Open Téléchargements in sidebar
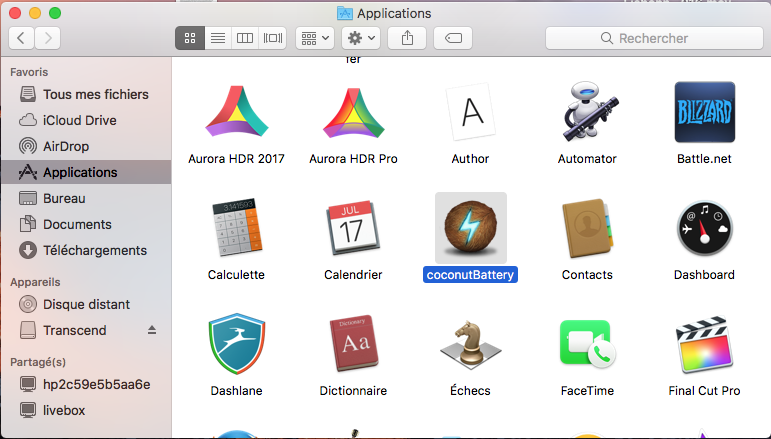Image resolution: width=771 pixels, height=439 pixels. (x=86, y=250)
